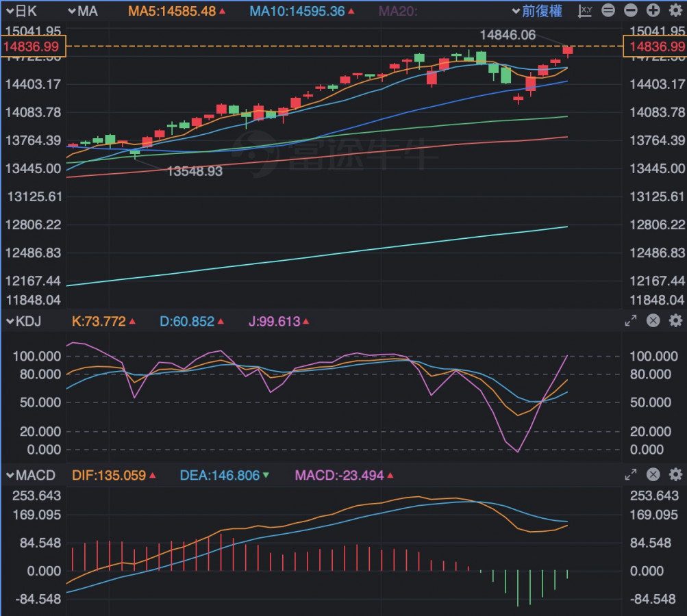Zoom out the chart with minus icon
Viewport: 687px width, 616px height.
pos(631,11)
